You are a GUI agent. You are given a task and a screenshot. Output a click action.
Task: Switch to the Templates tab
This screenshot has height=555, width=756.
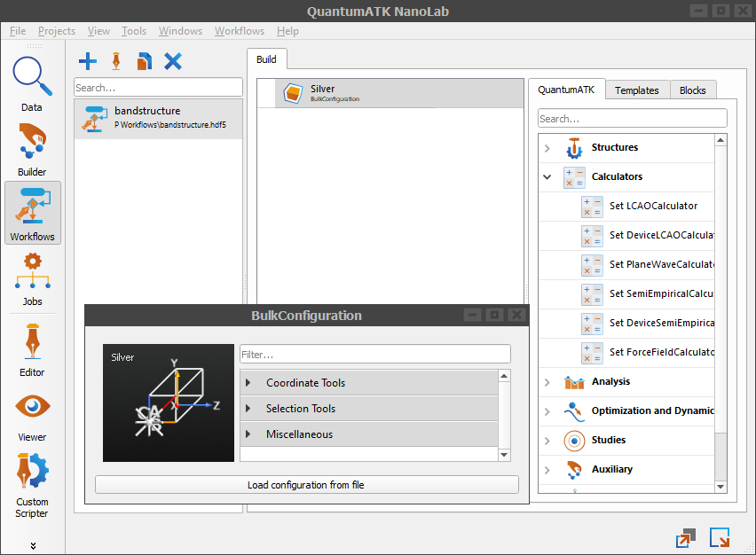[637, 90]
